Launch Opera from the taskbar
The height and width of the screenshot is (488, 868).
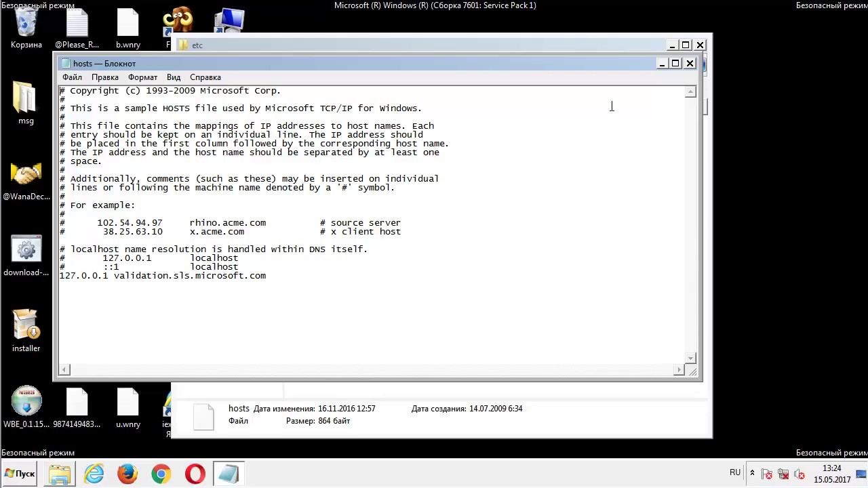point(195,474)
